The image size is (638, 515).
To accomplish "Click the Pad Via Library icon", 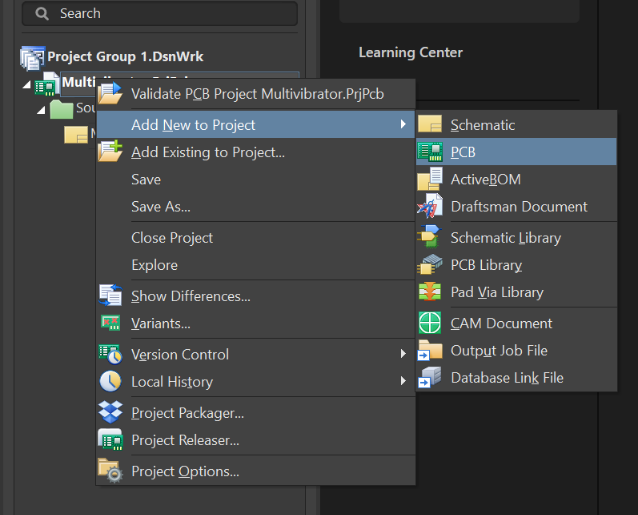I will coord(430,292).
